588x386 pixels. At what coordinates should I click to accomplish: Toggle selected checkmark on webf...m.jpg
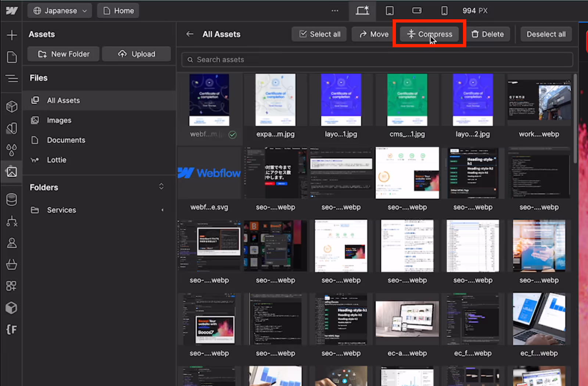(233, 135)
